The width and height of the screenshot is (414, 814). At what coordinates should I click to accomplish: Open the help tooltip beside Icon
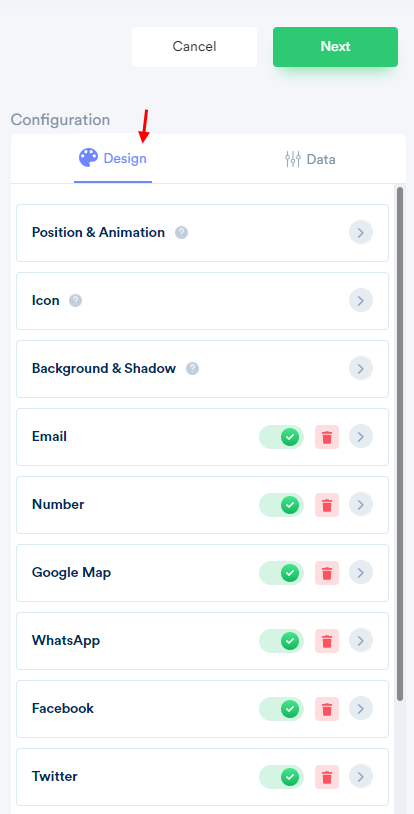point(75,301)
